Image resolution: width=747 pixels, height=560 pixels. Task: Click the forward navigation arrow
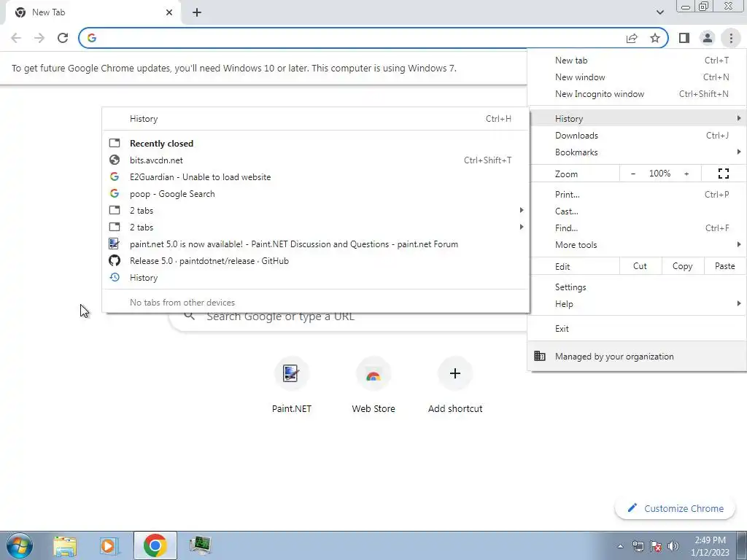[x=39, y=38]
